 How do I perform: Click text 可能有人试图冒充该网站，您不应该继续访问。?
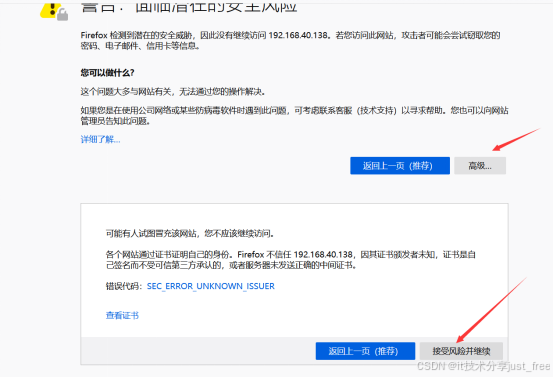(x=190, y=233)
